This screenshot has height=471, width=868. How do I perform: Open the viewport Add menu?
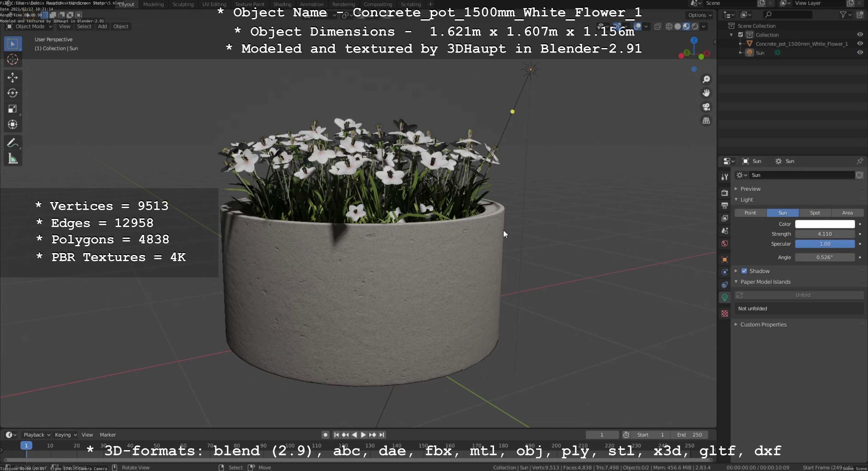[x=102, y=26]
